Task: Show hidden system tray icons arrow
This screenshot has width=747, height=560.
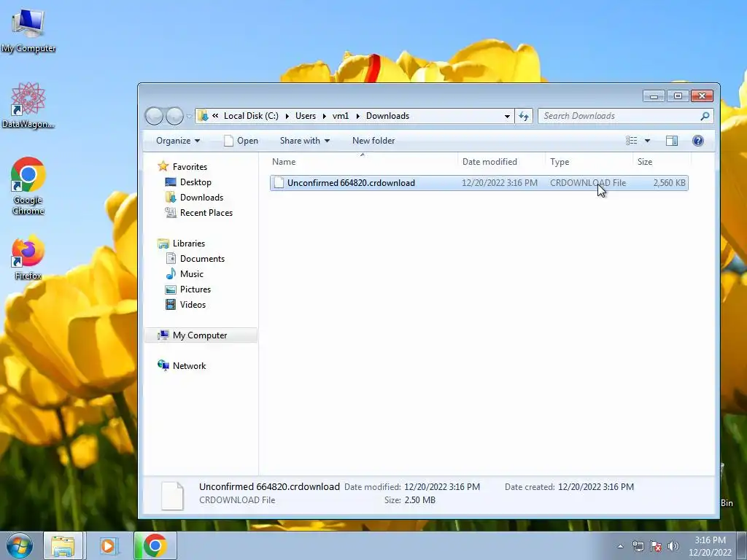Action: click(620, 546)
